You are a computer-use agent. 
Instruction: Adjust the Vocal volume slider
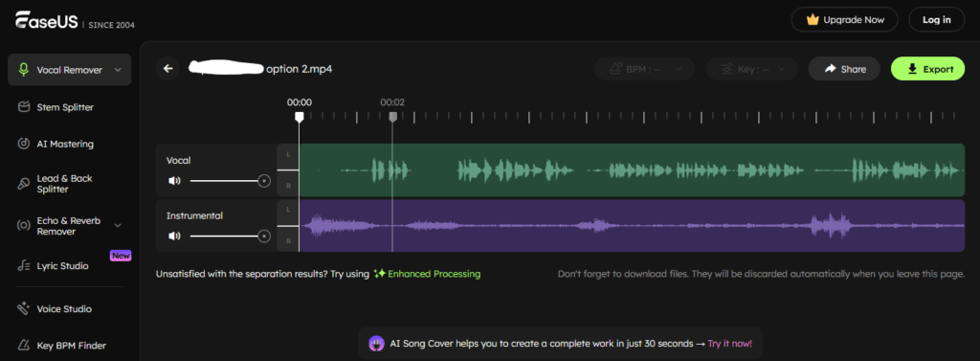[x=230, y=181]
